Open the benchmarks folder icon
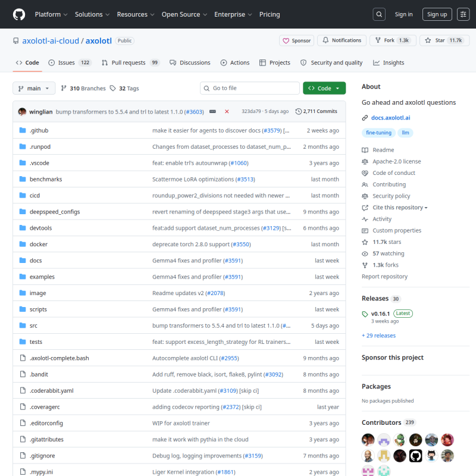 pyautogui.click(x=23, y=179)
